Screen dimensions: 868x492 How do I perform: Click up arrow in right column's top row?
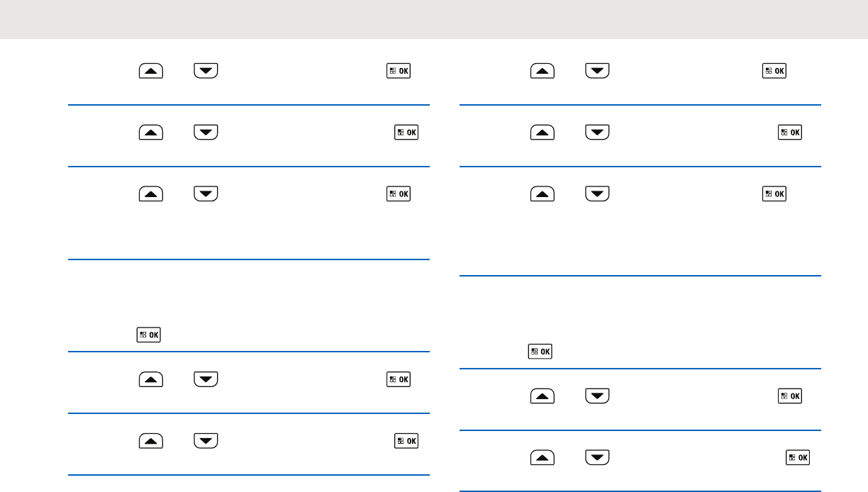[543, 71]
